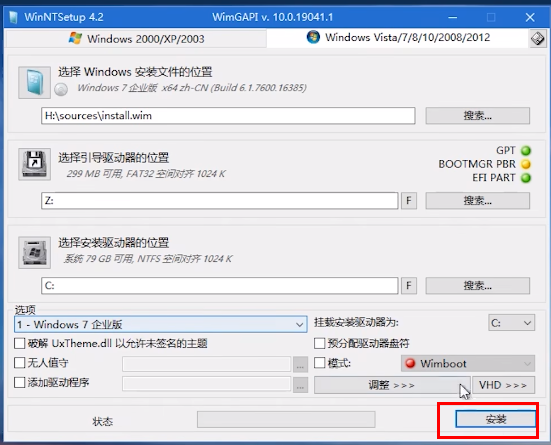Enable 破解 UxTheme.dll checkbox
Screen dimensions: 551x445
click(20, 343)
